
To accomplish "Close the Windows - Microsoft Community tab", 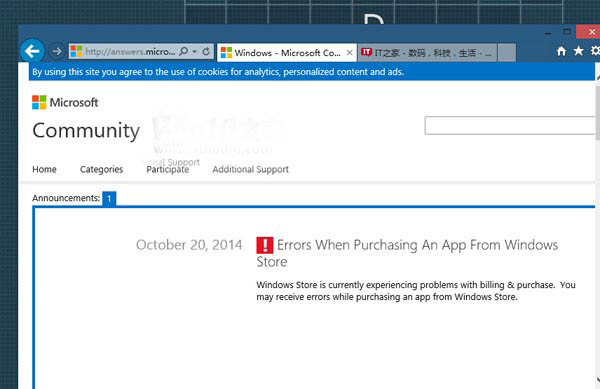I will [349, 53].
